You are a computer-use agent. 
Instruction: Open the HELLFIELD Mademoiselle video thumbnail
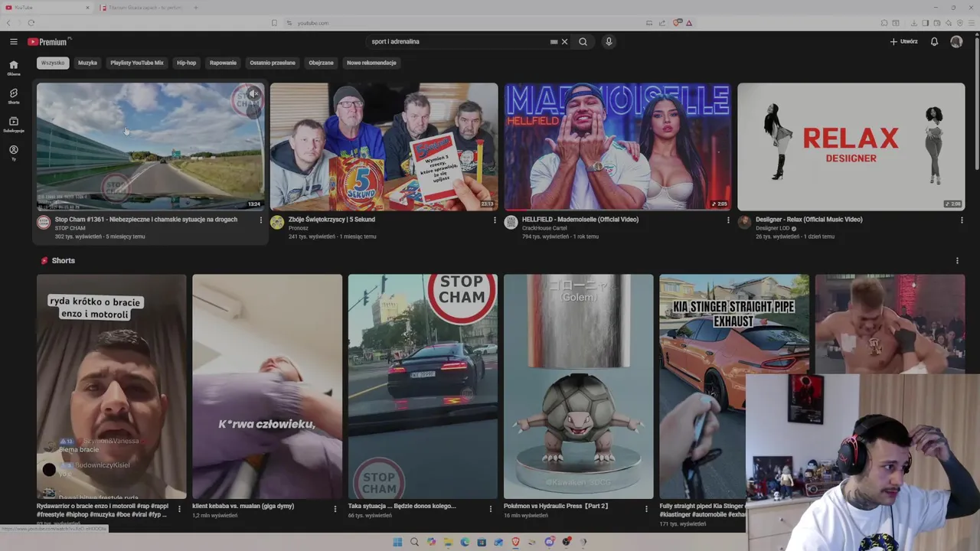pyautogui.click(x=617, y=146)
